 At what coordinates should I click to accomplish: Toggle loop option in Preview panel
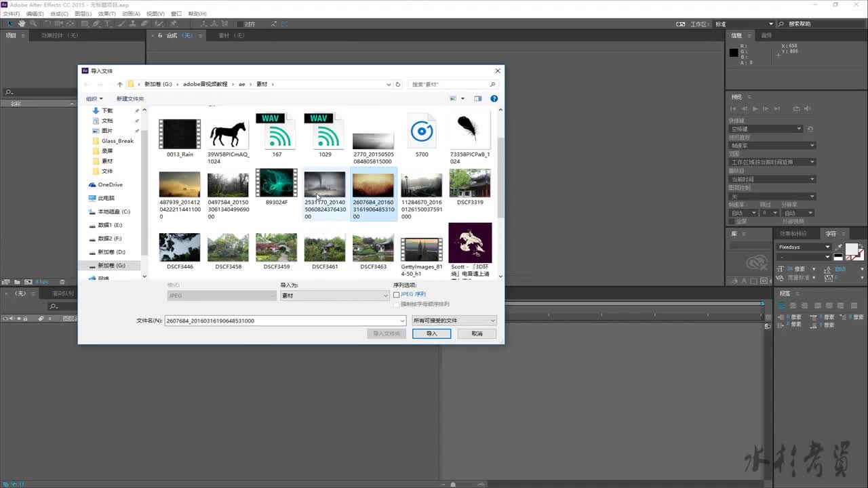tap(797, 108)
